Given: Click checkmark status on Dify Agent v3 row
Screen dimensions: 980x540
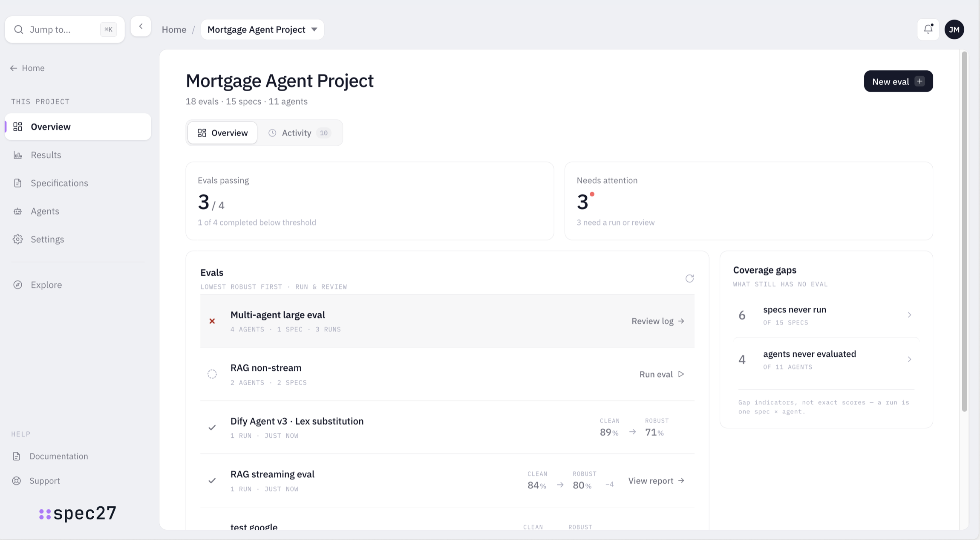Looking at the screenshot, I should (x=212, y=427).
